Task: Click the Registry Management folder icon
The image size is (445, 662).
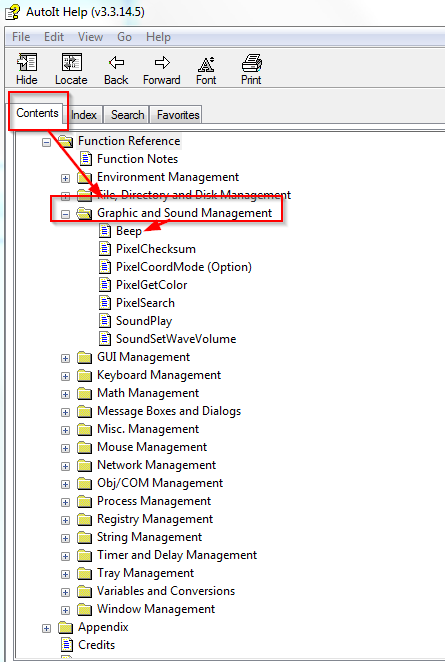Action: point(84,519)
